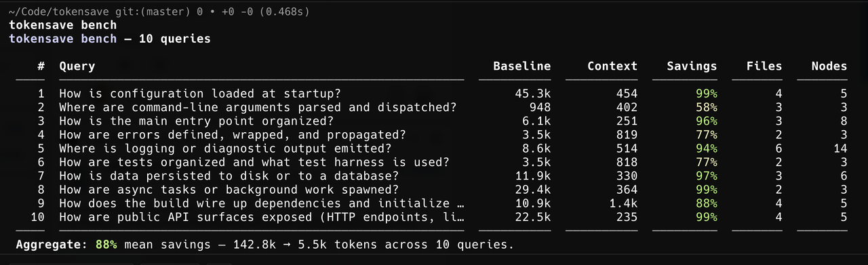Click the 45.3k baseline value
868x265 pixels.
coord(533,94)
